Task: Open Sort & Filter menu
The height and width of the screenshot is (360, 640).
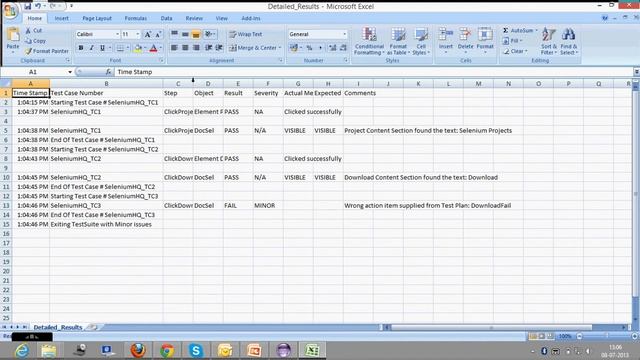Action: (549, 41)
